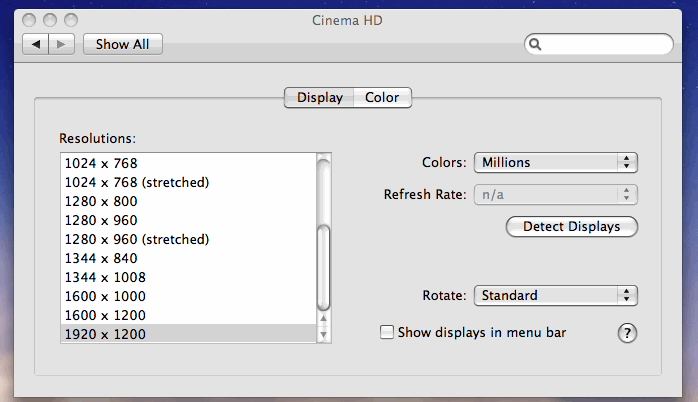
Task: Click the resolution list scroll-up arrow
Action: pyautogui.click(x=323, y=320)
